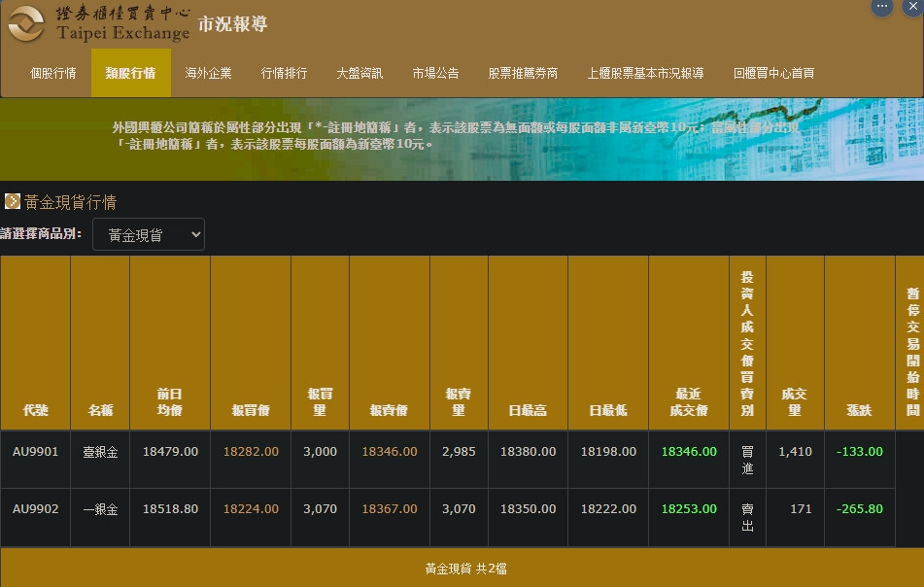924x587 pixels.
Task: Click the 最近成交價 column header
Action: [688, 401]
